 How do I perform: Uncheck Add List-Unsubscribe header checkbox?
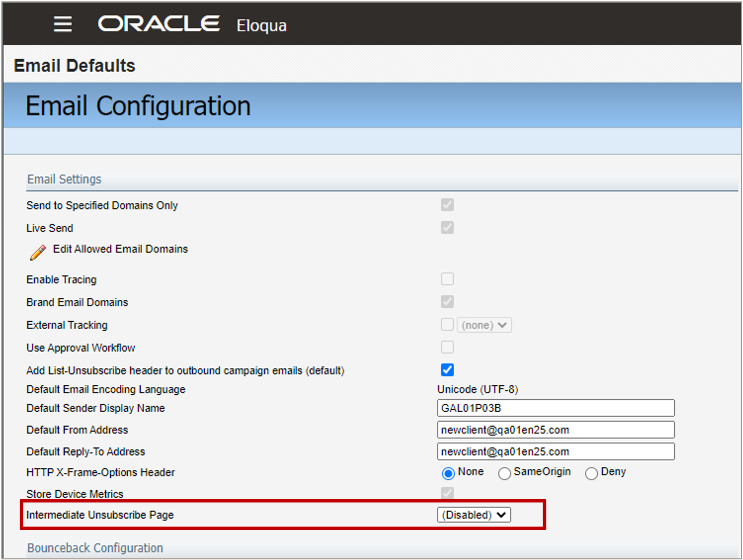coord(447,370)
